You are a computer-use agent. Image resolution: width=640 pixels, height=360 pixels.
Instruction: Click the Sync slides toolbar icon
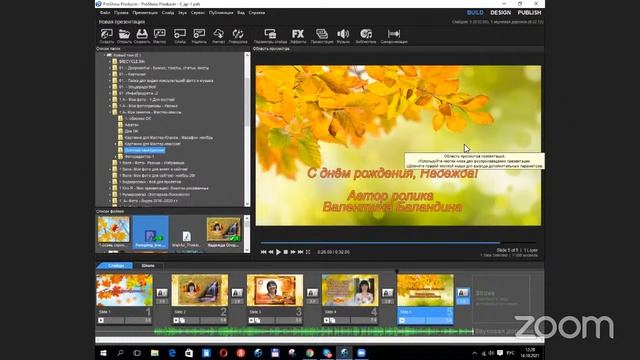394,34
